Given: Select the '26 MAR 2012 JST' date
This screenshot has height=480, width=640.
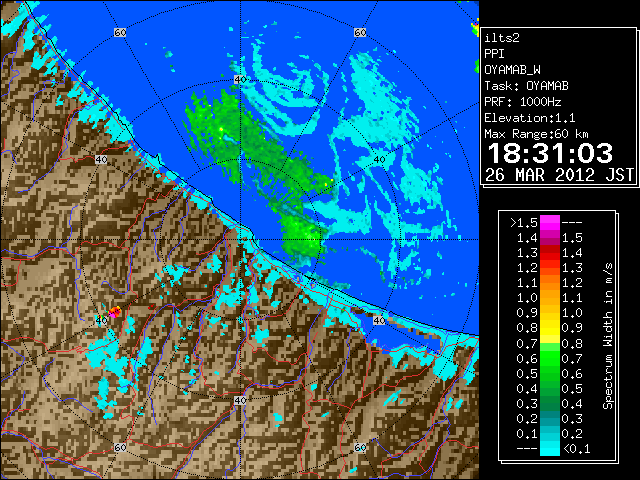Looking at the screenshot, I should point(559,175).
